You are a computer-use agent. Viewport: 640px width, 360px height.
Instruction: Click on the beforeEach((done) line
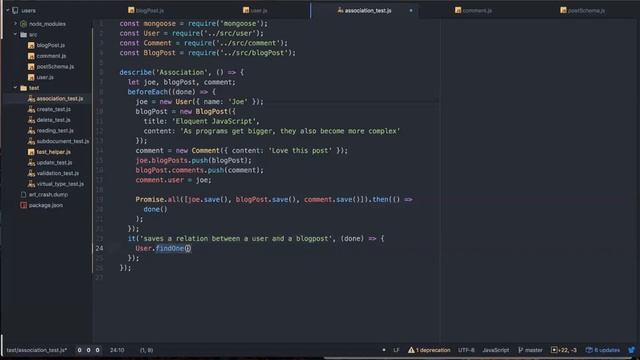coord(171,92)
